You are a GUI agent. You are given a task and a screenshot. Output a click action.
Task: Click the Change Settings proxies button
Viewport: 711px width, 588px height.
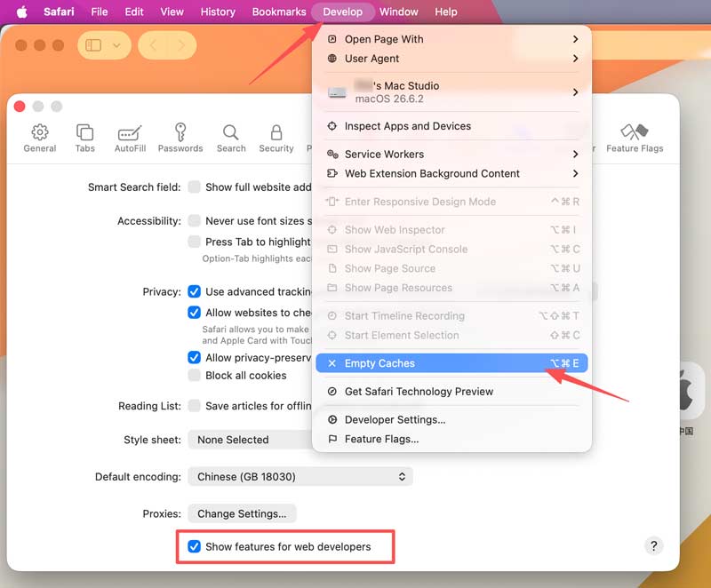coord(242,513)
